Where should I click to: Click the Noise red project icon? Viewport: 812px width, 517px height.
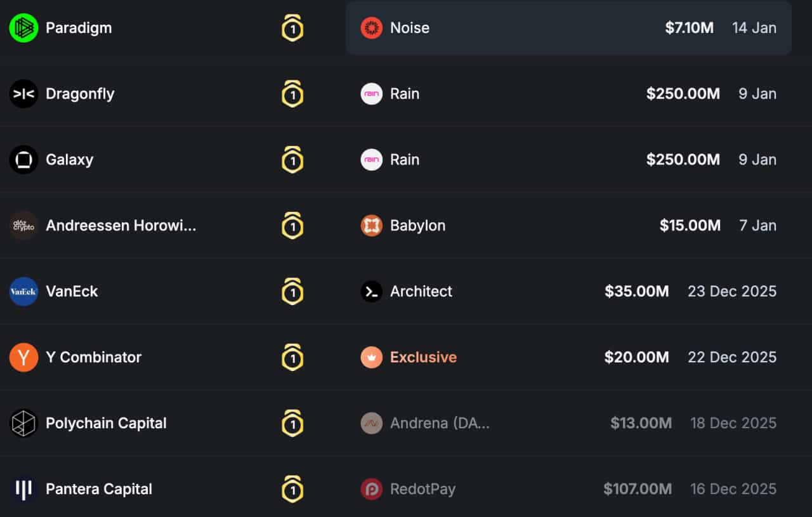pyautogui.click(x=372, y=28)
